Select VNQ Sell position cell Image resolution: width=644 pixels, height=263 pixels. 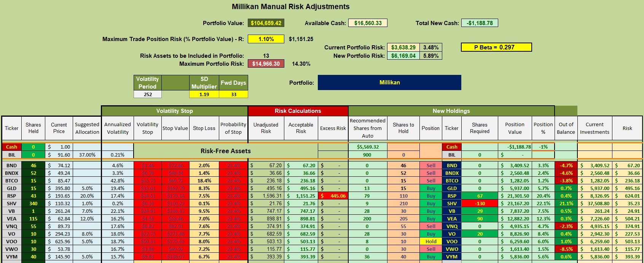pyautogui.click(x=431, y=227)
